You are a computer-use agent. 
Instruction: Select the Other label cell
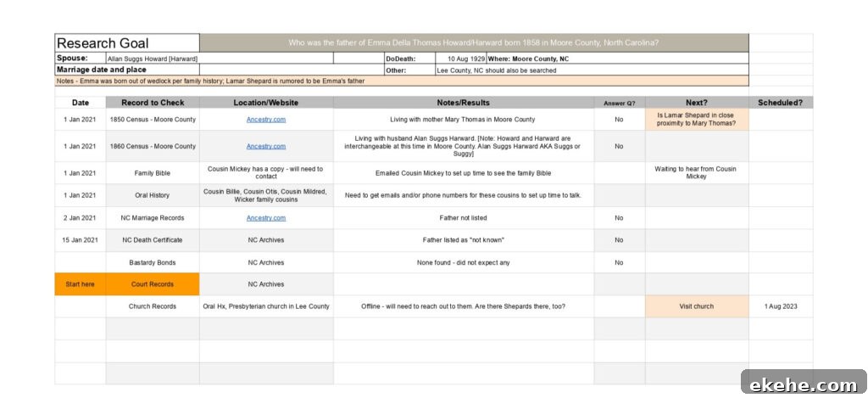click(x=409, y=70)
